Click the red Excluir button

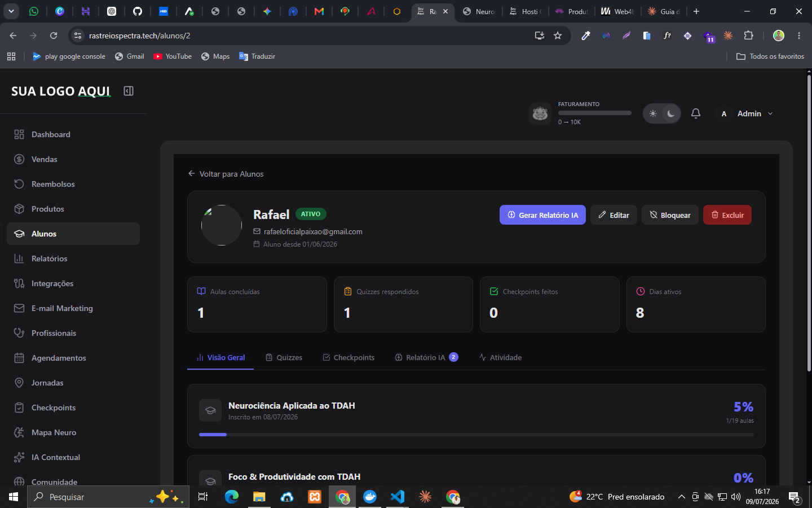[x=727, y=215]
